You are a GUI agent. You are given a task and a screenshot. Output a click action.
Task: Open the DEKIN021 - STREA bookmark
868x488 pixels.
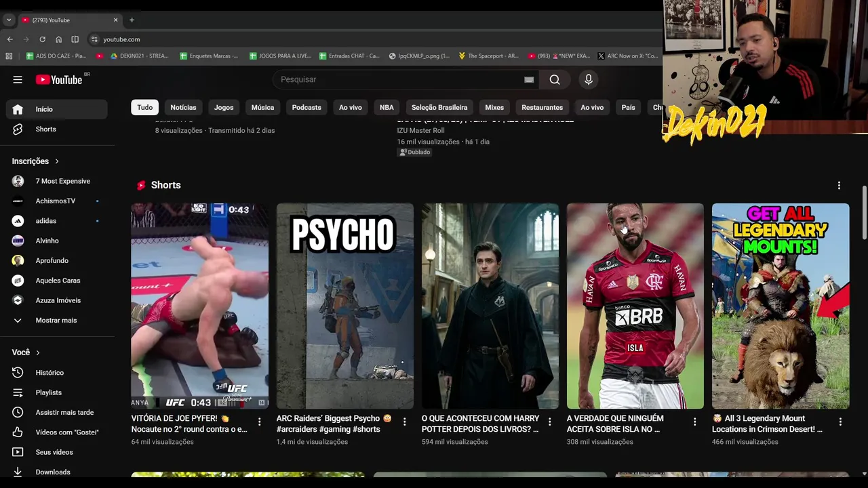tap(141, 56)
